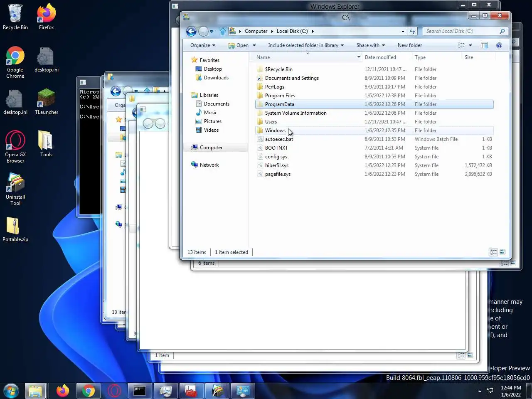This screenshot has width=532, height=399.
Task: Toggle the preview pane
Action: (484, 45)
